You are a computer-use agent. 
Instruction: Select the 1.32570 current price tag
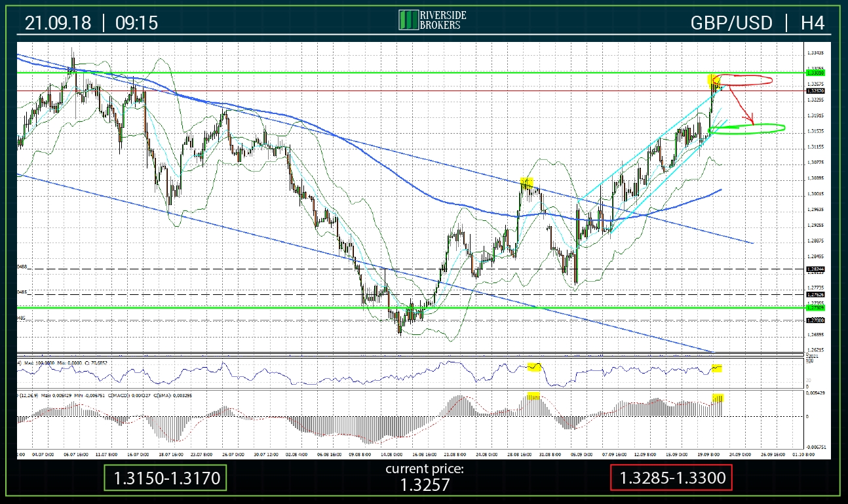tap(815, 92)
